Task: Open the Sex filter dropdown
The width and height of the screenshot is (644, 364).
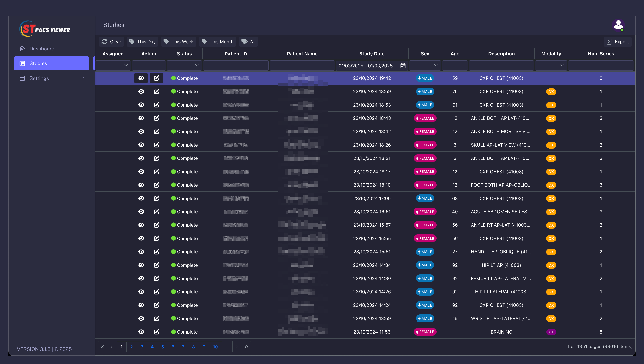Action: (x=425, y=66)
